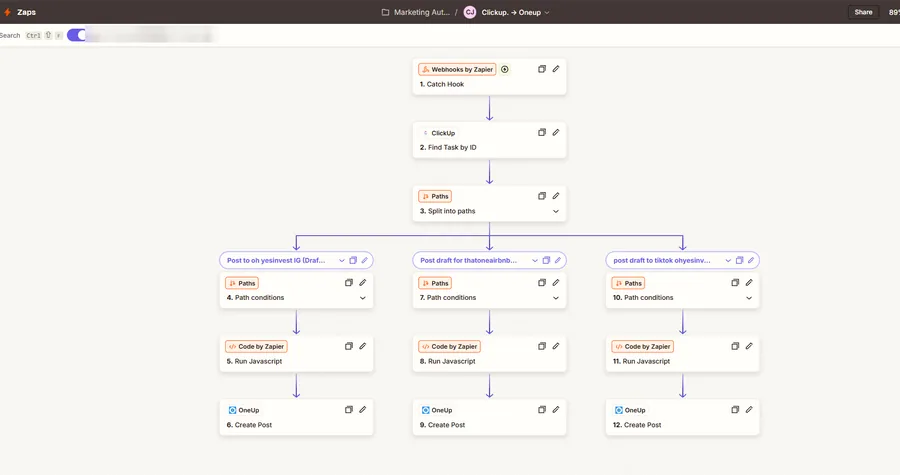Select the OneUp badge in step 9

(x=437, y=410)
